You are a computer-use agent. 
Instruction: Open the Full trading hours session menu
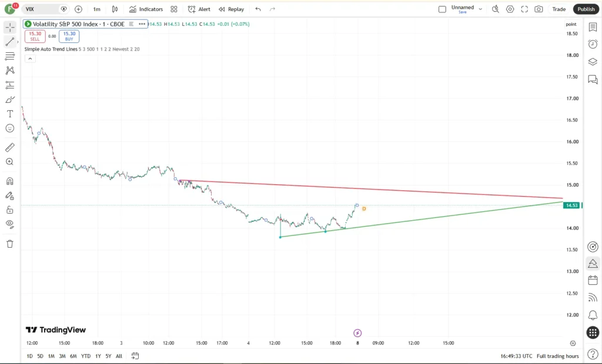[x=557, y=356]
